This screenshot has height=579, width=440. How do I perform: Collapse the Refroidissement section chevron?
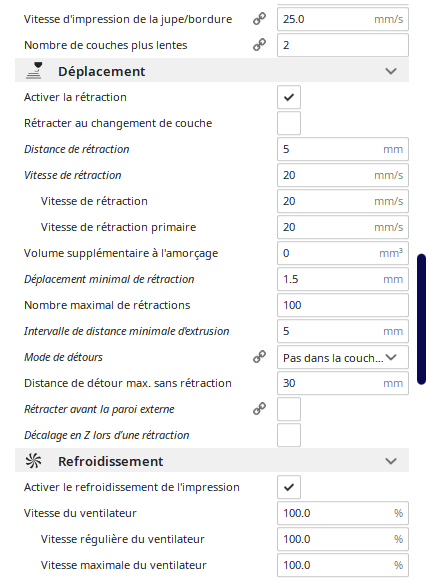click(391, 461)
